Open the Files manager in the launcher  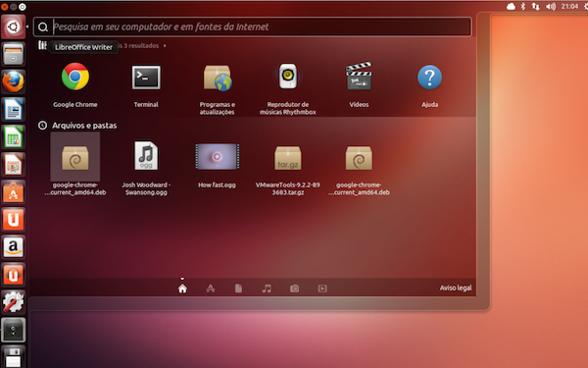[13, 54]
